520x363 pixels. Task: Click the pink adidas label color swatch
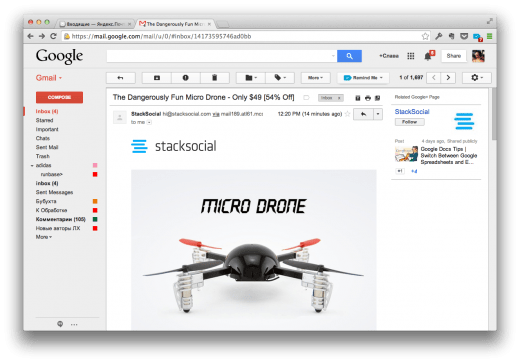coord(95,165)
